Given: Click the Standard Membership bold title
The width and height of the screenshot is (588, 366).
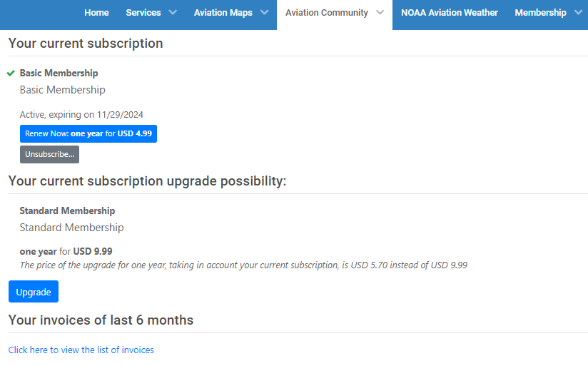Looking at the screenshot, I should tap(68, 210).
